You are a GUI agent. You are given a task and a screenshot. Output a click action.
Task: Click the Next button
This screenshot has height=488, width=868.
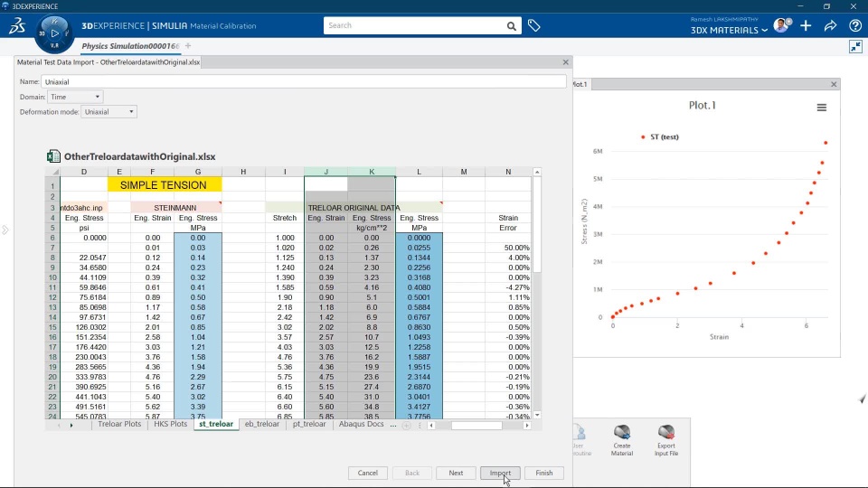point(456,473)
